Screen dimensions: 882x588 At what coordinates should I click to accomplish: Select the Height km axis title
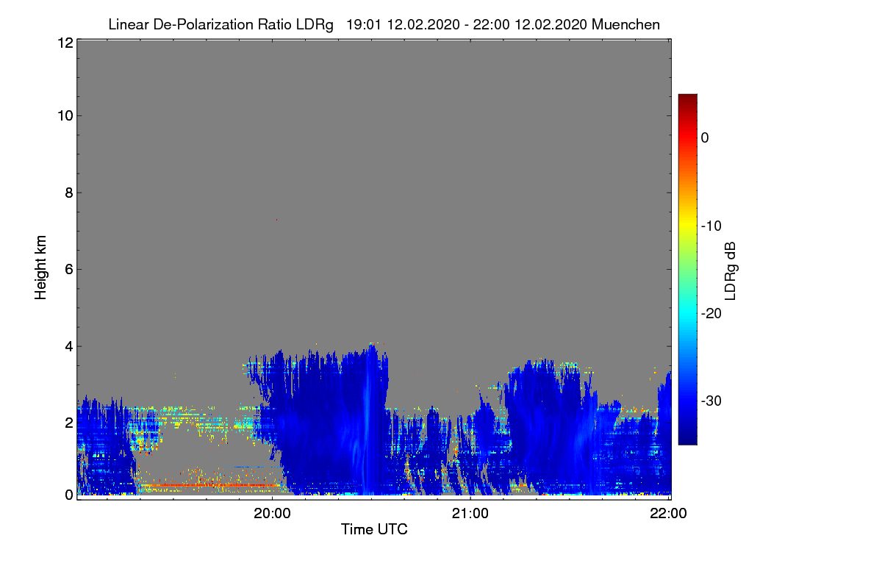point(41,268)
